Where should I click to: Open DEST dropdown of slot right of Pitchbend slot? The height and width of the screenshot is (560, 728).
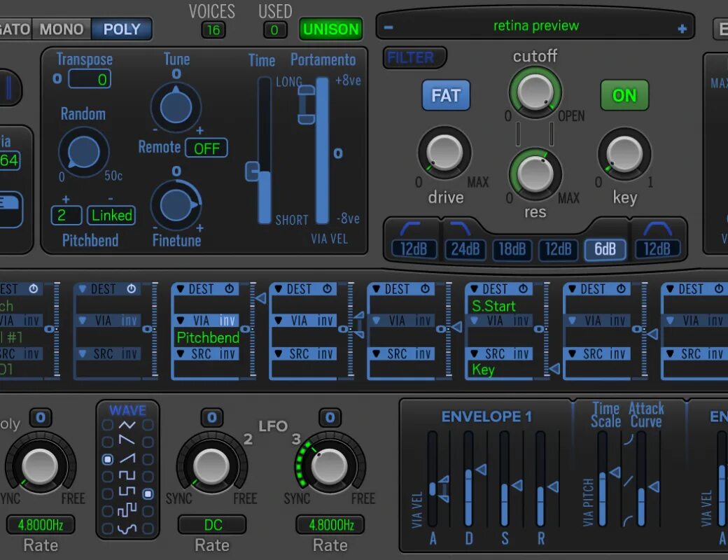click(279, 289)
